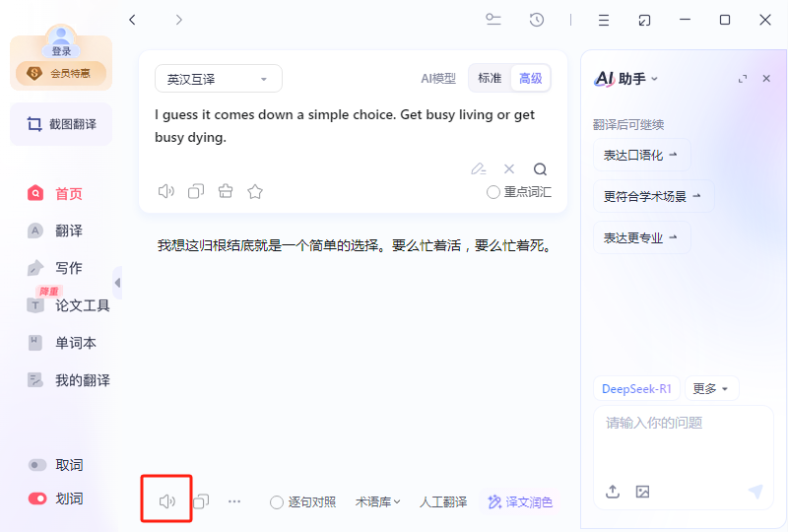788x532 pixels.
Task: Click the gift box icon under source text
Action: [226, 191]
